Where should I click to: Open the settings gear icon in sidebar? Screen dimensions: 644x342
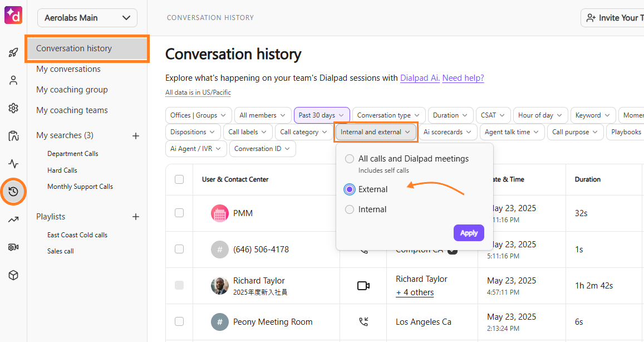point(13,108)
